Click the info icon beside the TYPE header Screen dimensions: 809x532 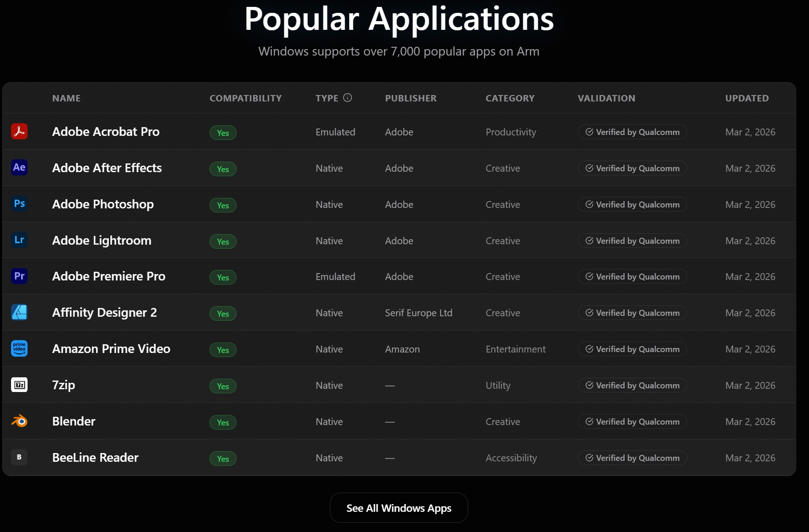(348, 98)
